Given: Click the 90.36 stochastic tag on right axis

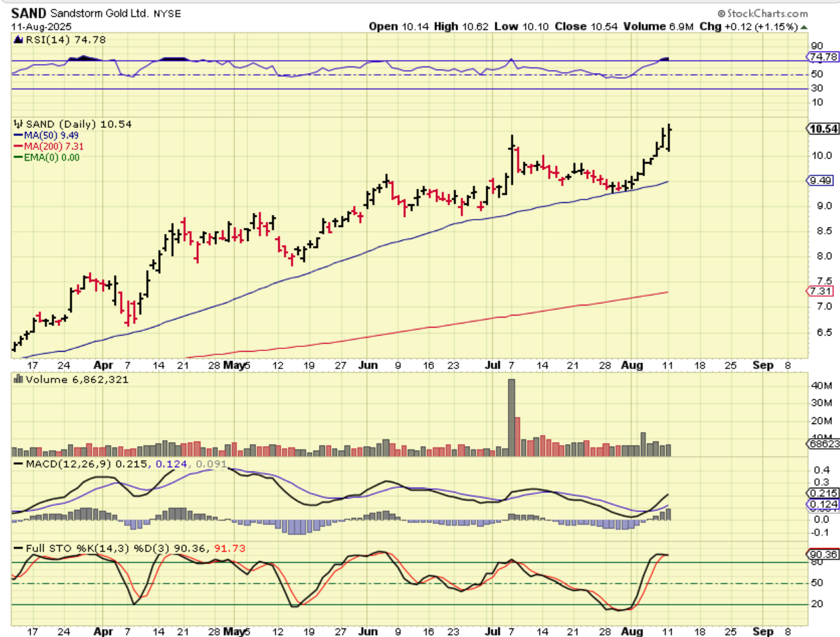Looking at the screenshot, I should pos(823,554).
